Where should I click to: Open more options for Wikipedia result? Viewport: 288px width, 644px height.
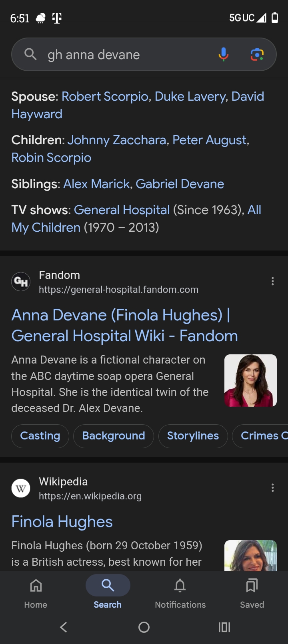pos(272,488)
